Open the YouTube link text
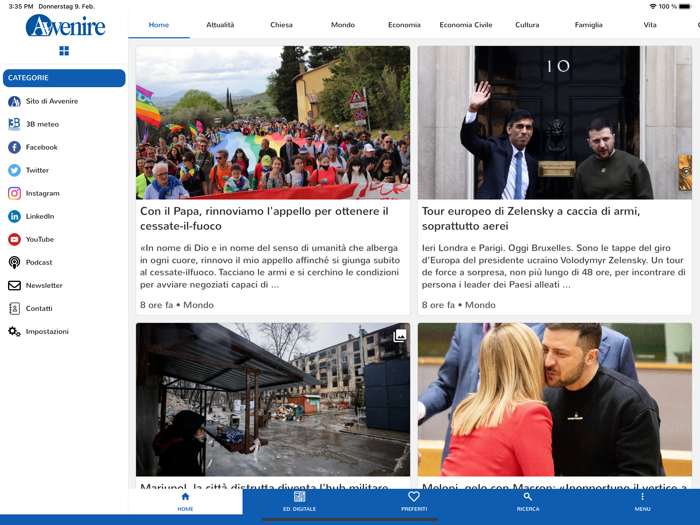 coord(40,239)
